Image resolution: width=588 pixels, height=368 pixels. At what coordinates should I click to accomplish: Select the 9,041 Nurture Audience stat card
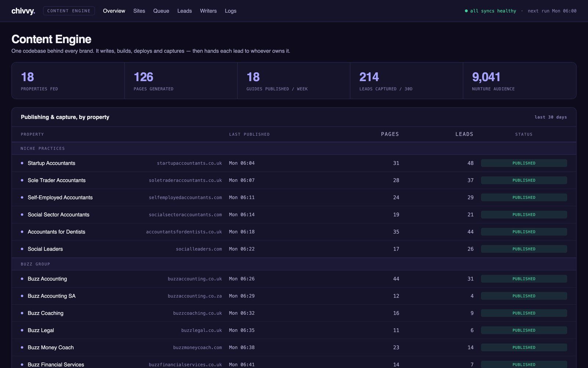coord(520,81)
